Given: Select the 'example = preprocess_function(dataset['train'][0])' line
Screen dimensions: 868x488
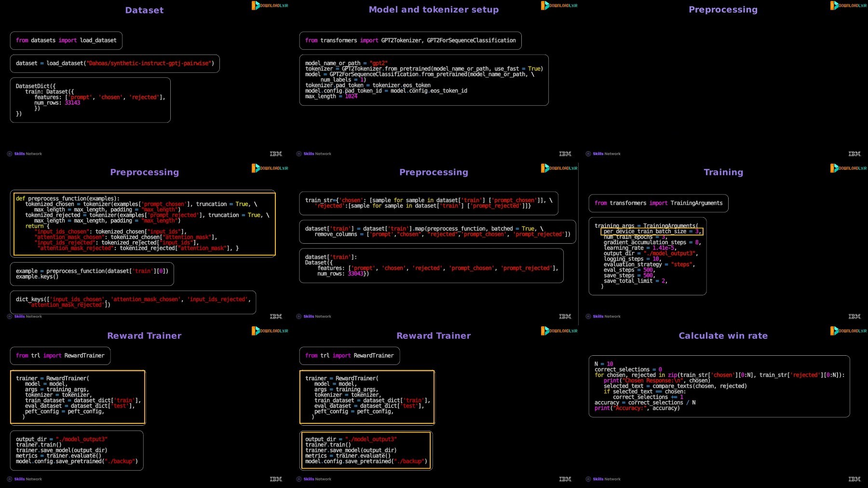Looking at the screenshot, I should pos(92,271).
